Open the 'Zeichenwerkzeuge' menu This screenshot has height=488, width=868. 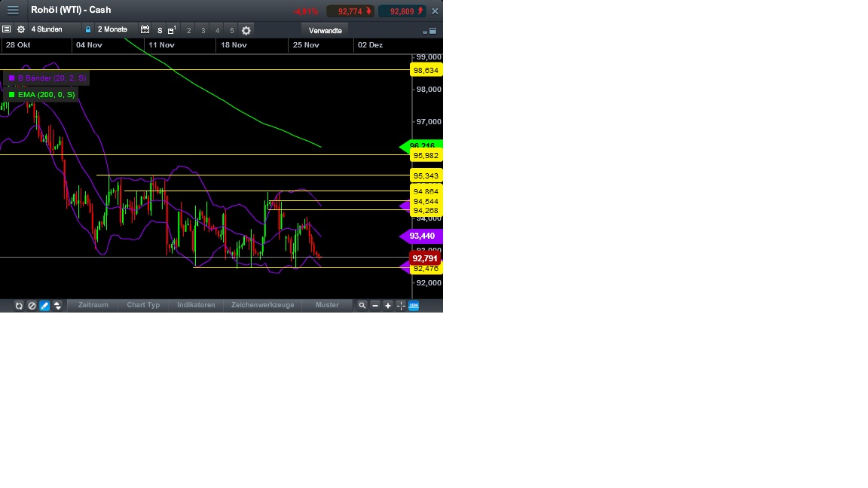[x=262, y=305]
